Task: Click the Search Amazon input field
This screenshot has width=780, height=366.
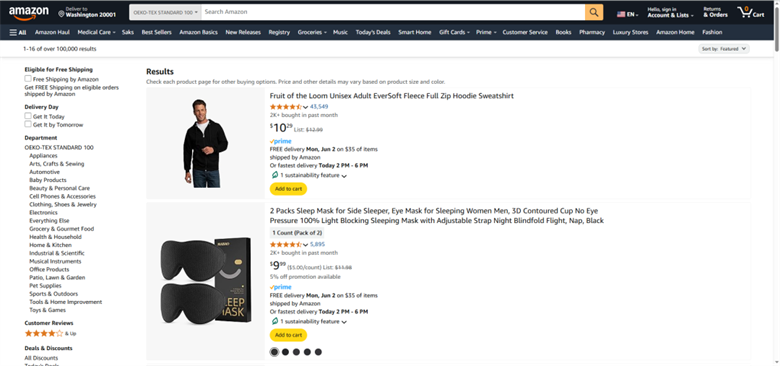Action: [393, 12]
